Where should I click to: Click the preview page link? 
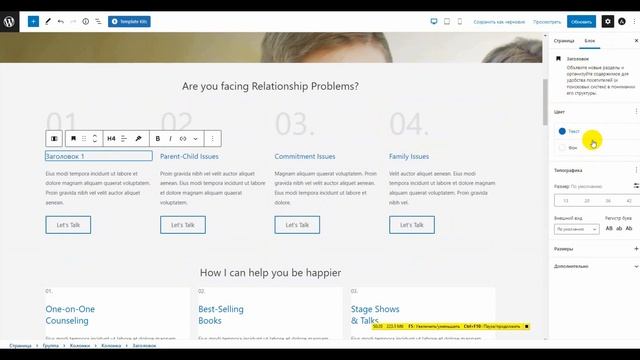(547, 22)
